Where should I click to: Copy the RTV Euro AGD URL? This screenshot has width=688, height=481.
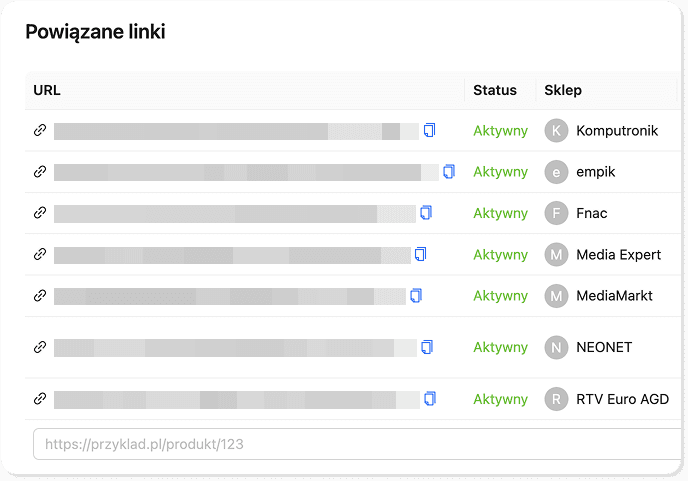coord(430,398)
